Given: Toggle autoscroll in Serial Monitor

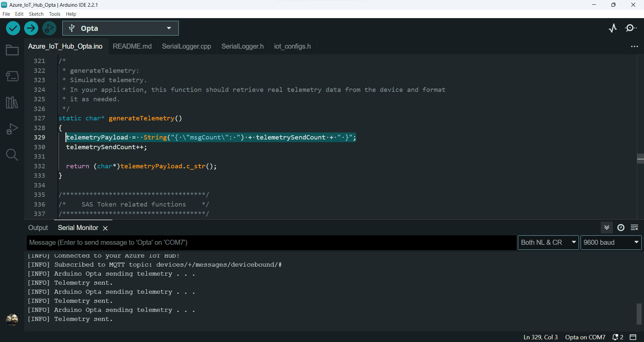Looking at the screenshot, I should coord(607,227).
